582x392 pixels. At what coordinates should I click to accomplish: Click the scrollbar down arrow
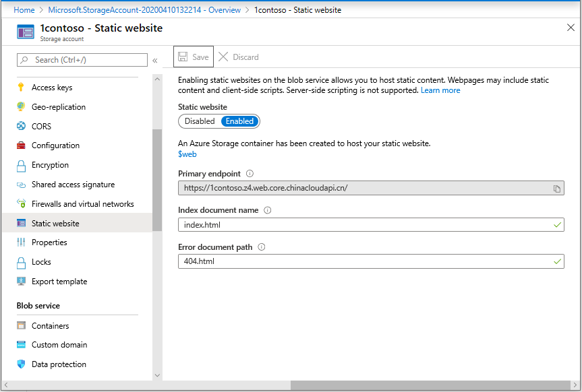[157, 375]
